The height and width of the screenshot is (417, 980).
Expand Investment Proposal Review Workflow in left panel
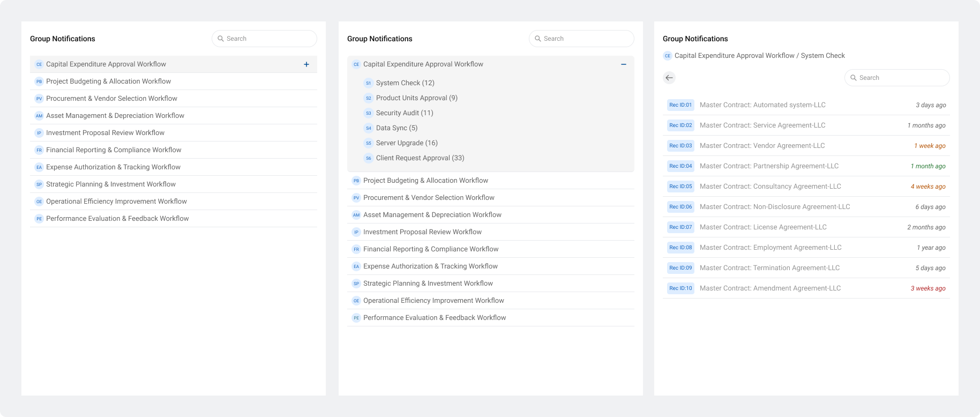point(105,133)
